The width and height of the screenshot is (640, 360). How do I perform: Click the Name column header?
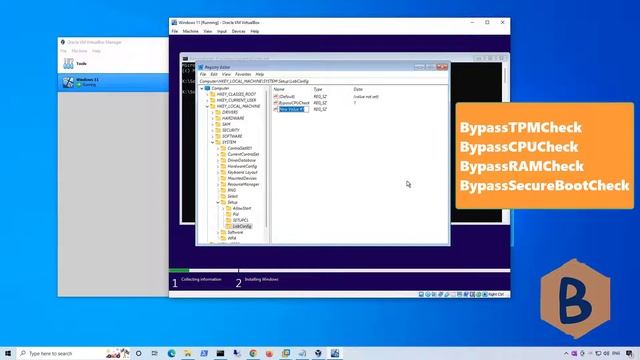pyautogui.click(x=279, y=89)
